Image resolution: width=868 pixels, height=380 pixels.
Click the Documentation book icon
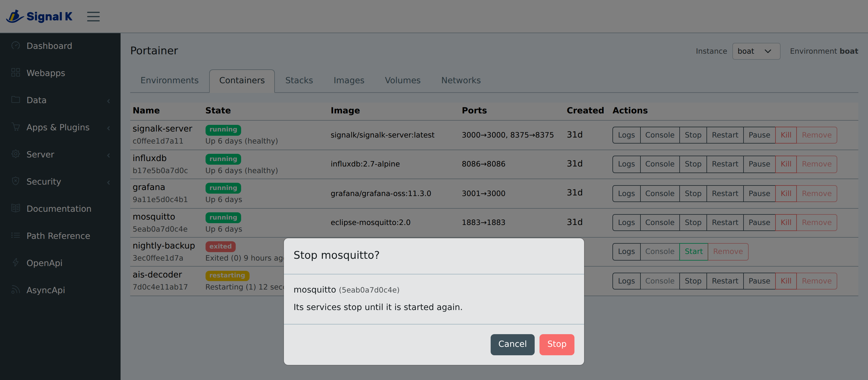[15, 208]
